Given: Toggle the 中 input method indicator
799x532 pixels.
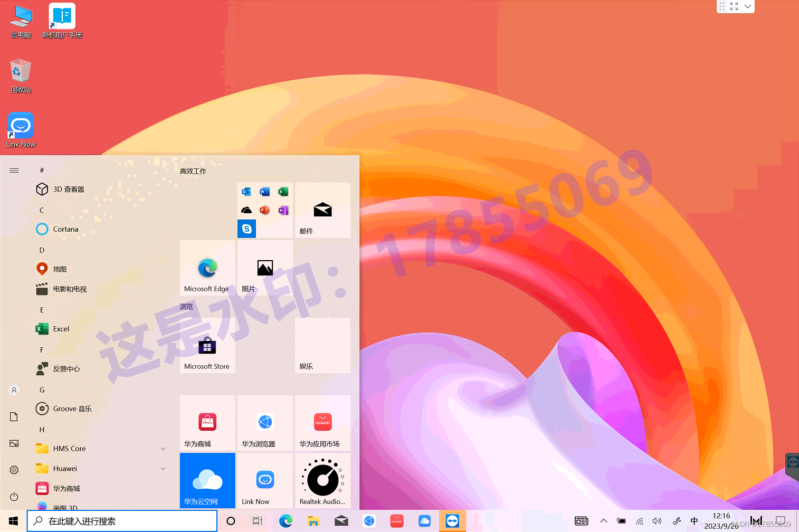Looking at the screenshot, I should [x=694, y=521].
